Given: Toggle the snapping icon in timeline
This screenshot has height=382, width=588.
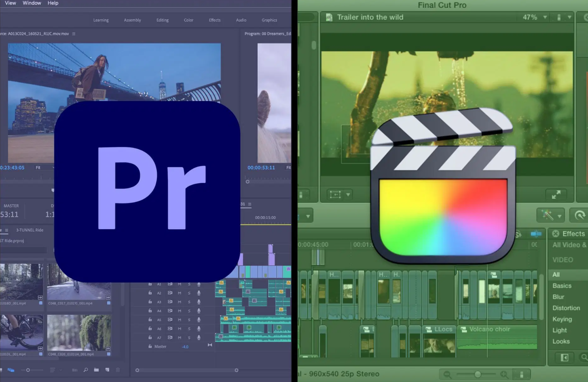Looking at the screenshot, I should (x=536, y=234).
